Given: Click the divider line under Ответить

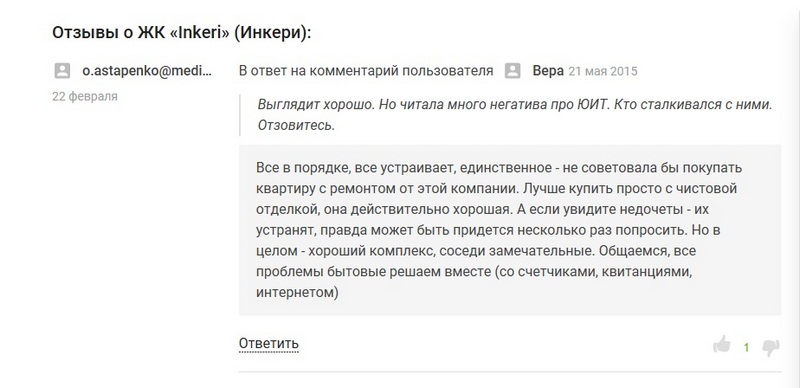Looking at the screenshot, I should coord(510,372).
